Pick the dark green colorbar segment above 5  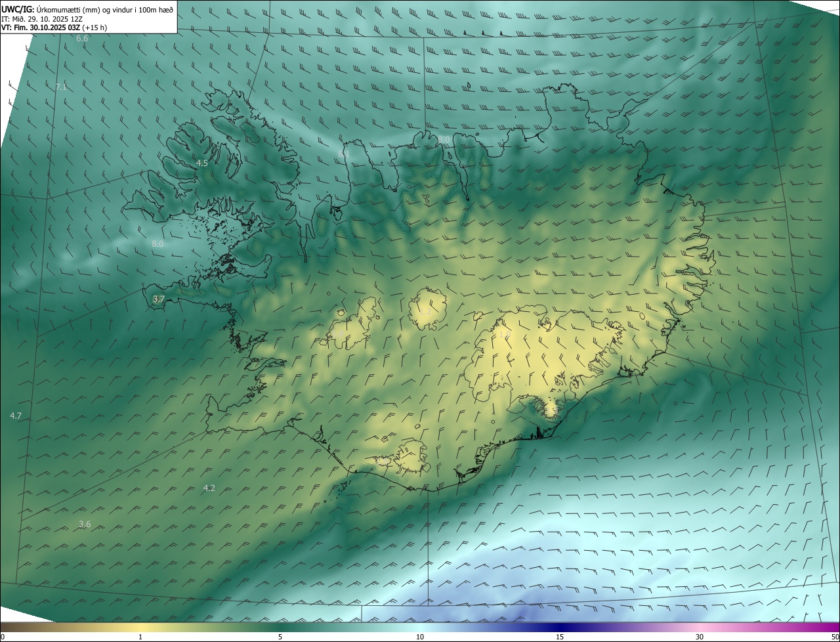[280, 627]
